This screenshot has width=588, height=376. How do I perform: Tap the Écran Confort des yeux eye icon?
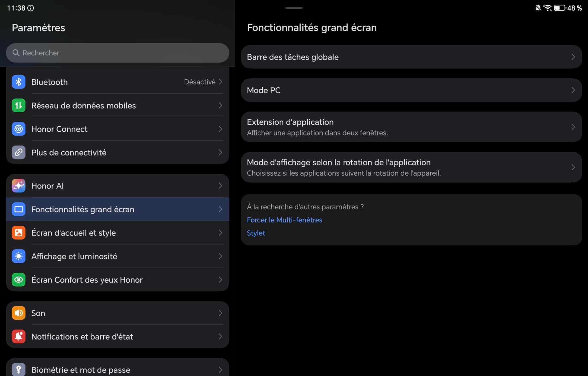[x=18, y=280]
